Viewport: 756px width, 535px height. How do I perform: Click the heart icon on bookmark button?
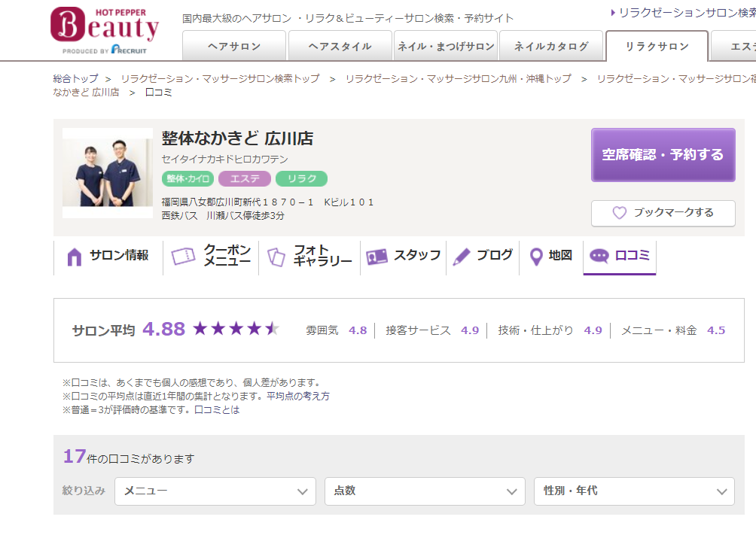point(619,212)
